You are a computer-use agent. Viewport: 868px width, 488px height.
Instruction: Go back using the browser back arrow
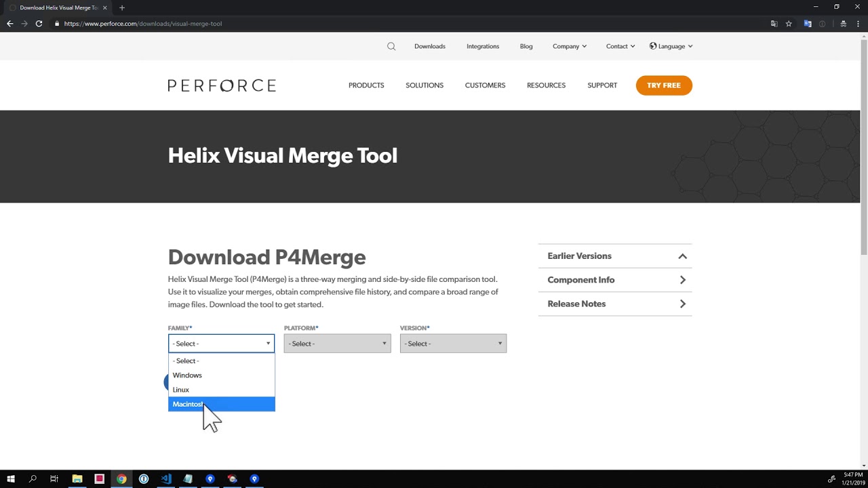pos(10,24)
